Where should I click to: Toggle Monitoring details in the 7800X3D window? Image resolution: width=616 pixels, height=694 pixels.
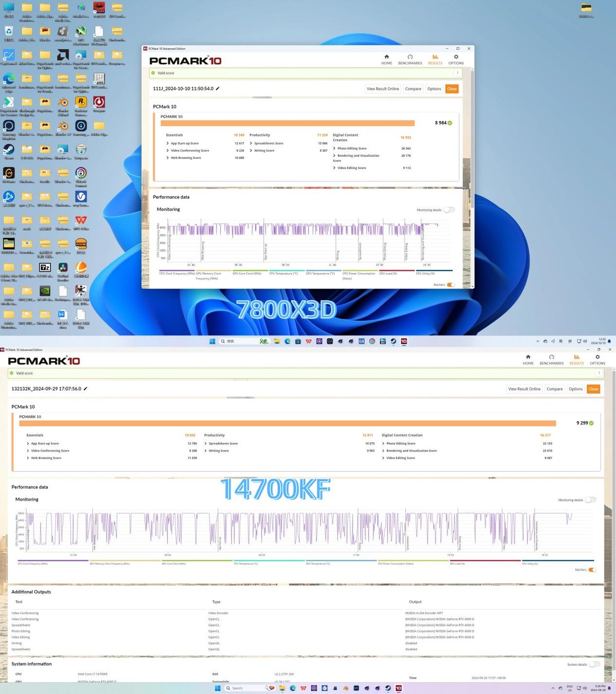click(450, 210)
